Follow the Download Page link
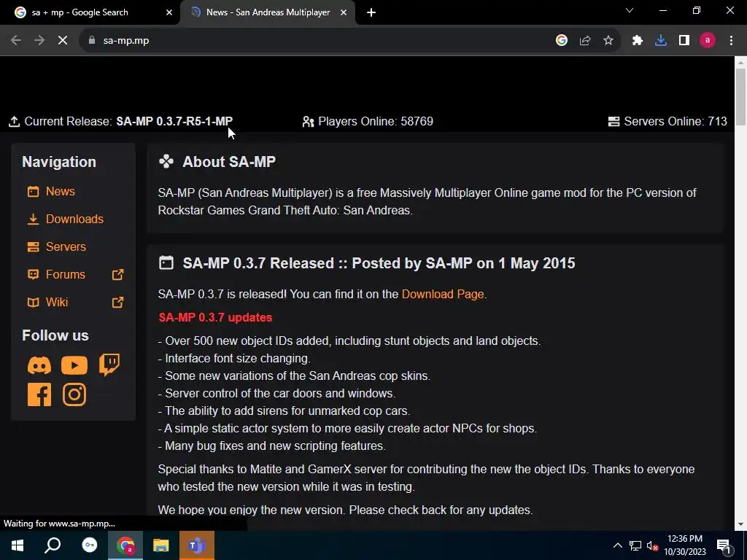The height and width of the screenshot is (560, 747). point(443,295)
